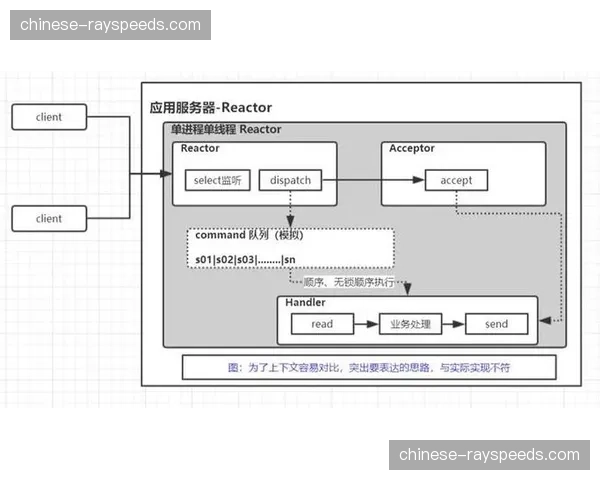Click the 应用服务器-Reactor title
This screenshot has width=600, height=480.
(x=211, y=107)
